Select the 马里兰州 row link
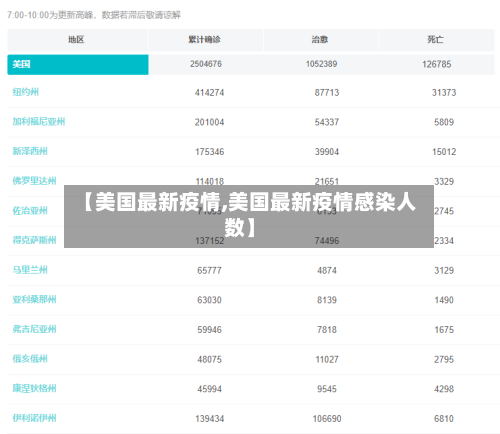Viewport: 500px width, 434px height. click(x=30, y=270)
